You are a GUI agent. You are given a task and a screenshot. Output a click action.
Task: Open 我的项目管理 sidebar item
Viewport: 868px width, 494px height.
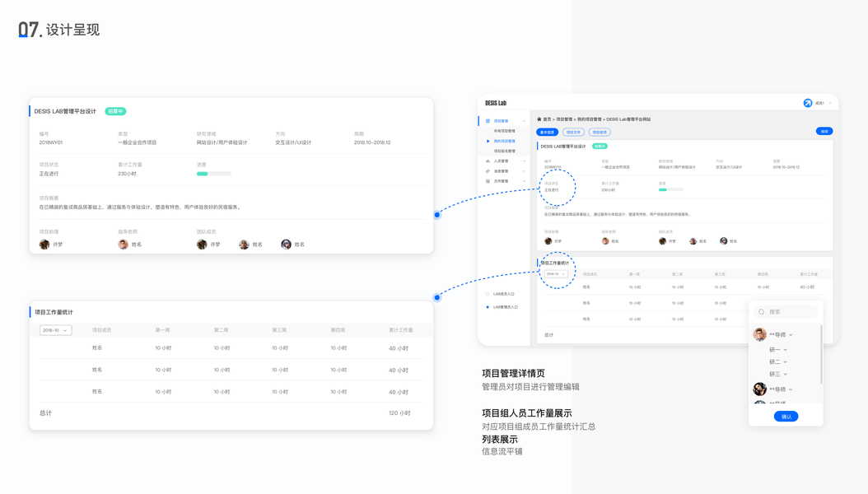point(504,141)
